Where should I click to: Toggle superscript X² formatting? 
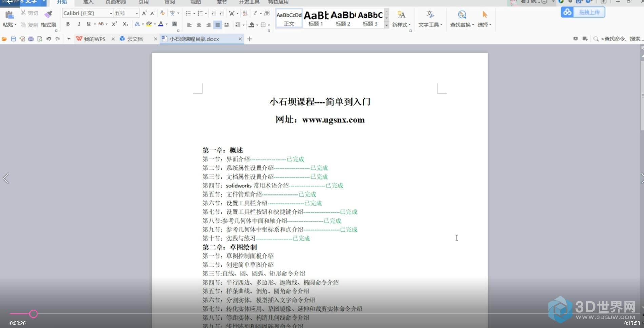[114, 24]
